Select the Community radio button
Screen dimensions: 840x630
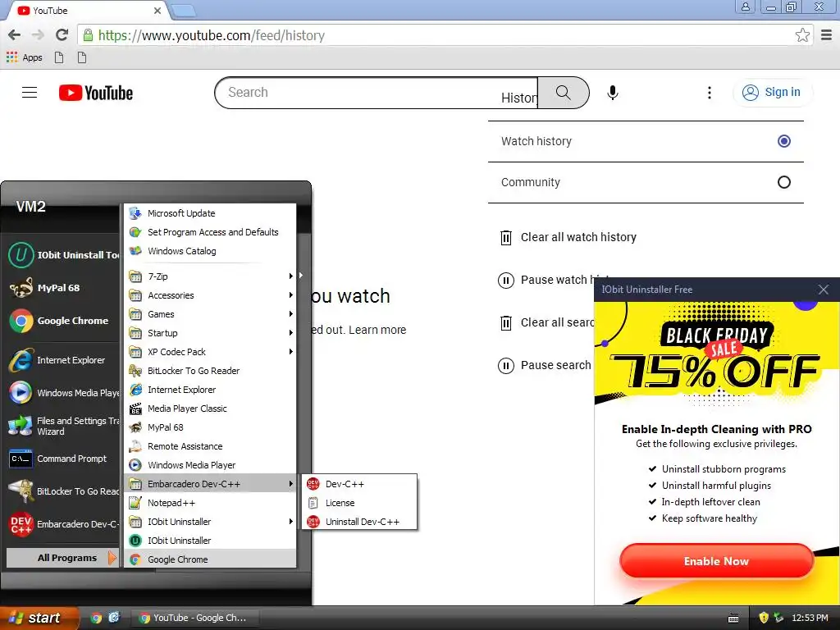pos(783,183)
